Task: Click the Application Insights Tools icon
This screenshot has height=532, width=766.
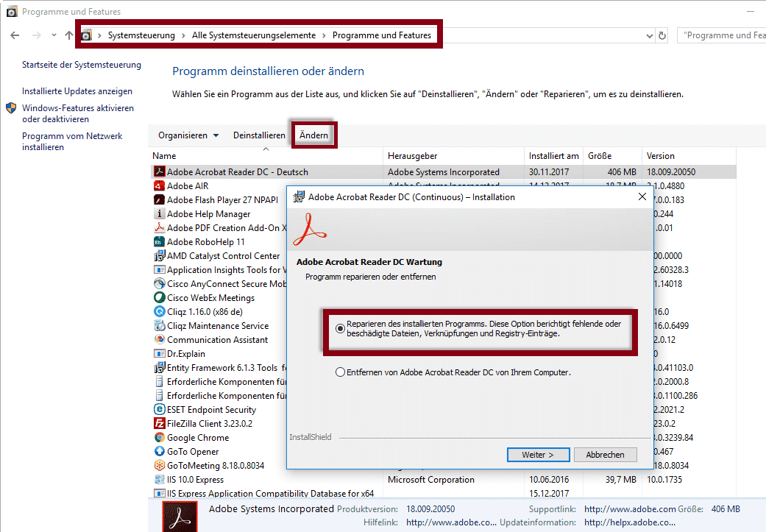Action: (159, 269)
